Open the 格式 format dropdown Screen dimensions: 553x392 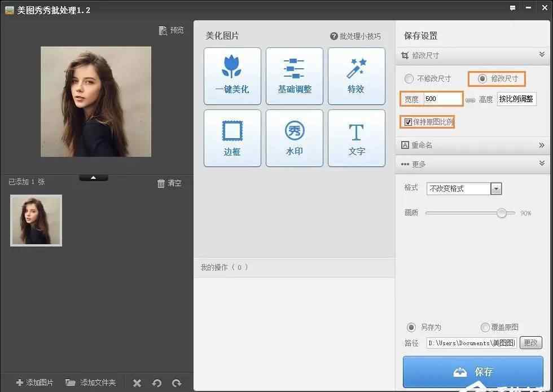tap(496, 189)
